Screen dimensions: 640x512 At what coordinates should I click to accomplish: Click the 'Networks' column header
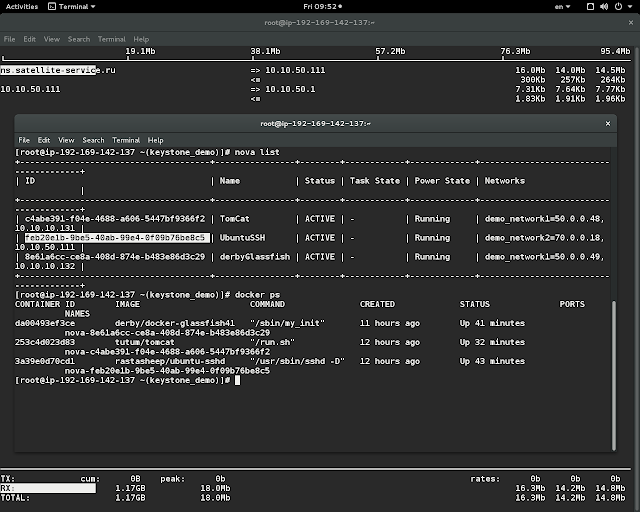tap(504, 181)
